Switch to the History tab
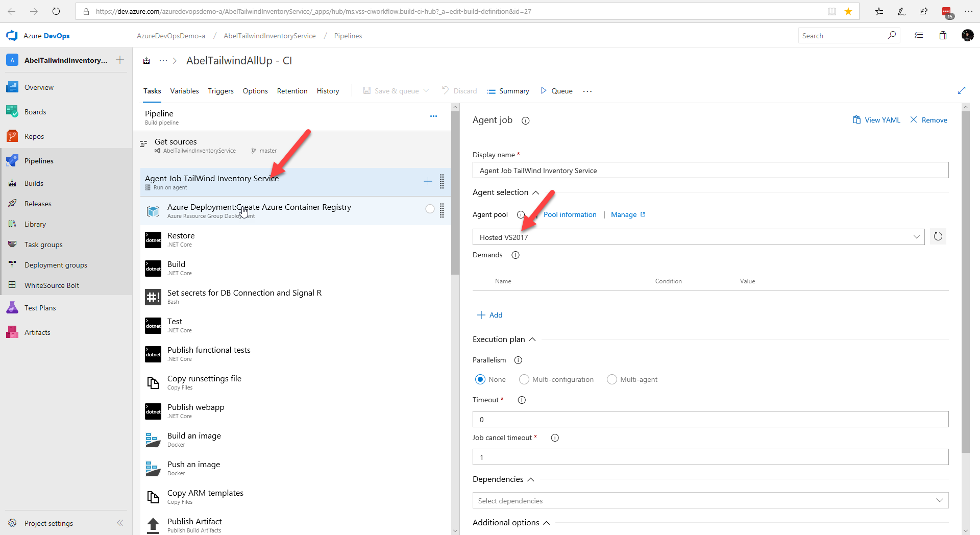The image size is (980, 535). click(x=328, y=91)
